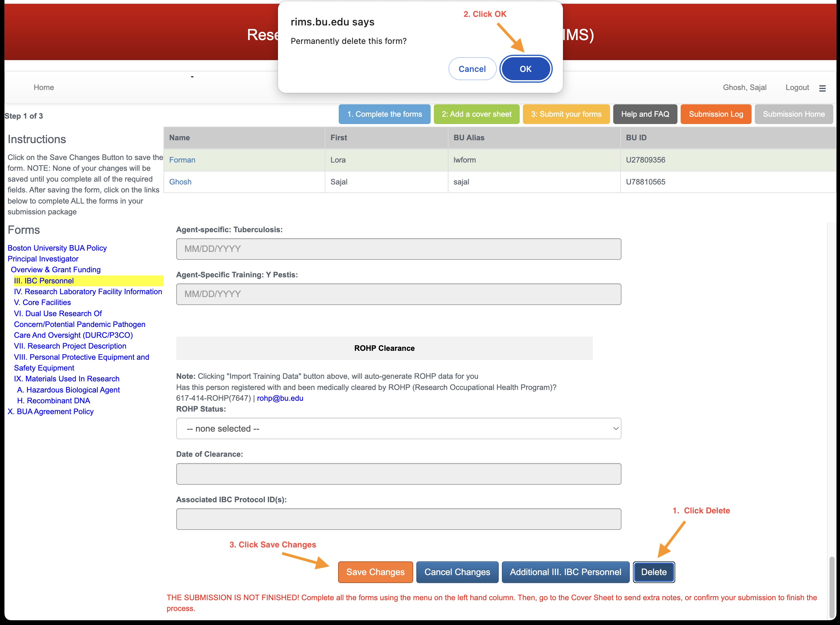This screenshot has width=840, height=625.
Task: Click the Save Changes button
Action: [x=375, y=572]
